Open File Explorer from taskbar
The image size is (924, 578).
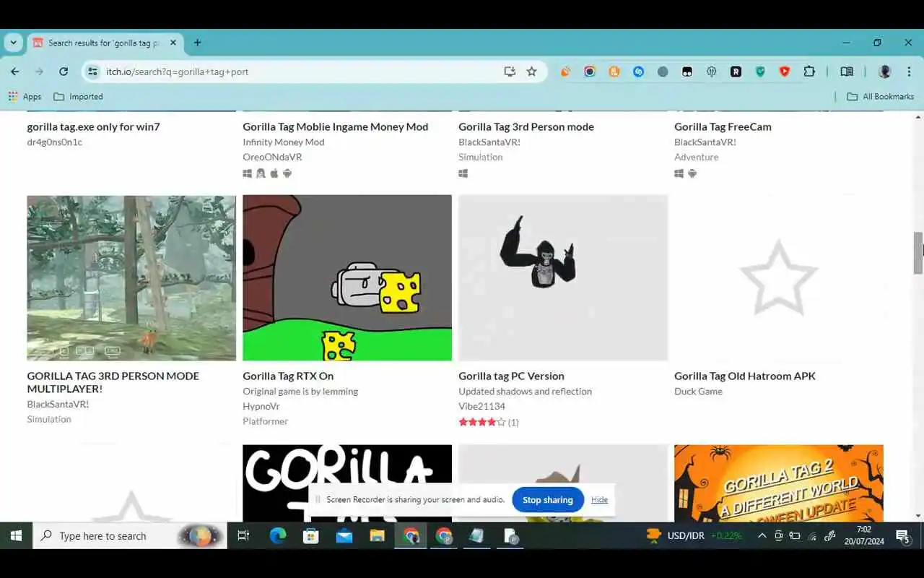pyautogui.click(x=378, y=535)
